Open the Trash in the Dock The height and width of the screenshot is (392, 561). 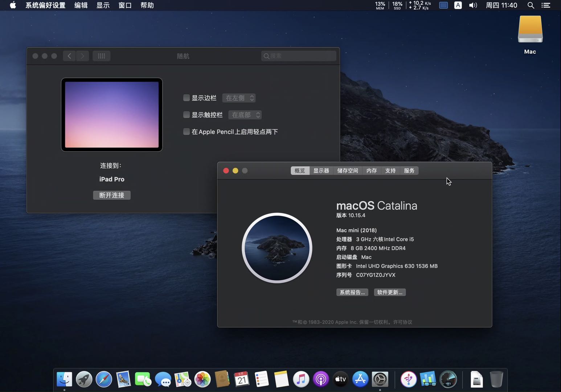pyautogui.click(x=496, y=379)
